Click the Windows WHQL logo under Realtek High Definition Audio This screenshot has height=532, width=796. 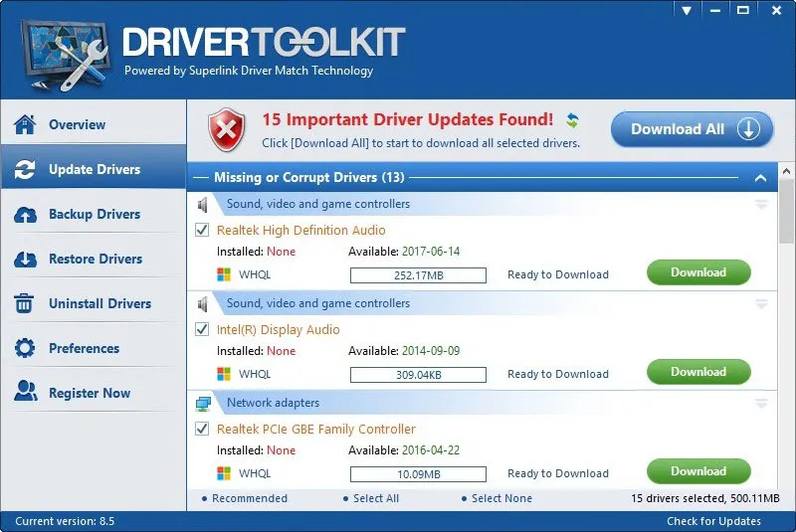223,274
